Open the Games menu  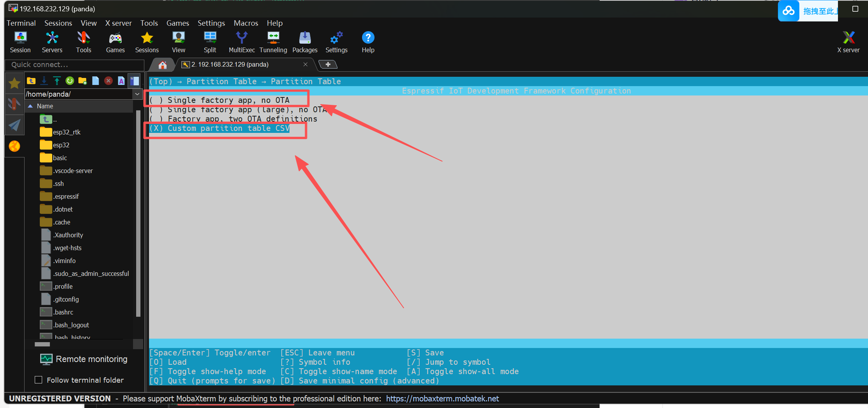[x=178, y=23]
